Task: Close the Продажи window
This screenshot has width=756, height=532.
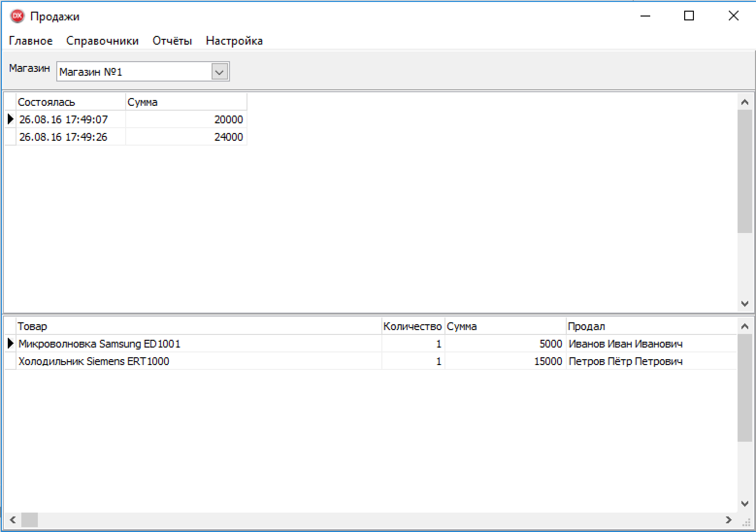Action: click(733, 16)
